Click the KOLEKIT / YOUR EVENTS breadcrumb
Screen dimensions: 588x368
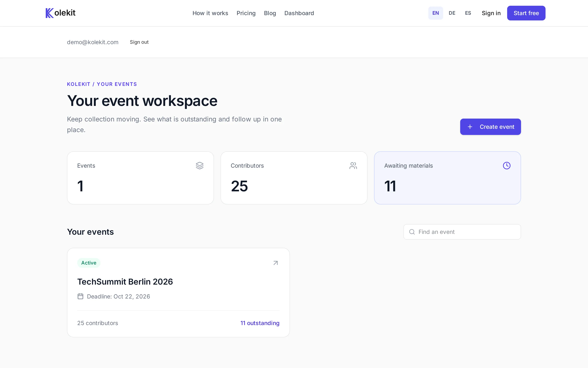click(102, 84)
